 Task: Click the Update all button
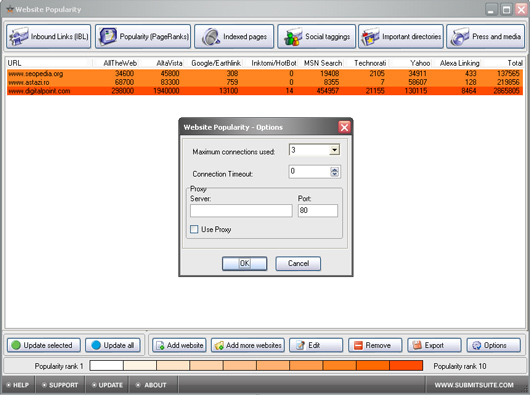(113, 345)
